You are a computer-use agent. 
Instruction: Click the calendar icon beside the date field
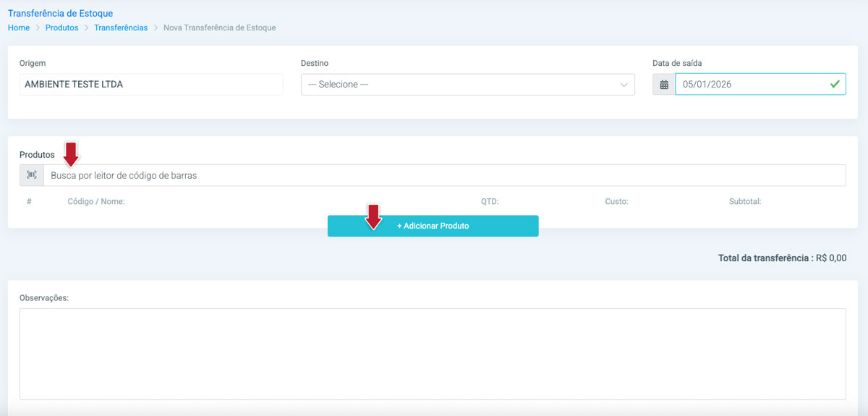pos(663,85)
